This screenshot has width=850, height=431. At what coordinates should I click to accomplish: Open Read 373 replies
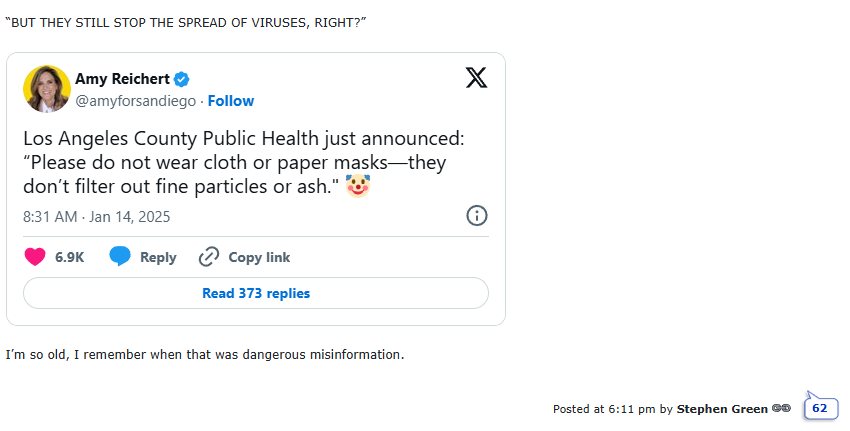point(256,293)
